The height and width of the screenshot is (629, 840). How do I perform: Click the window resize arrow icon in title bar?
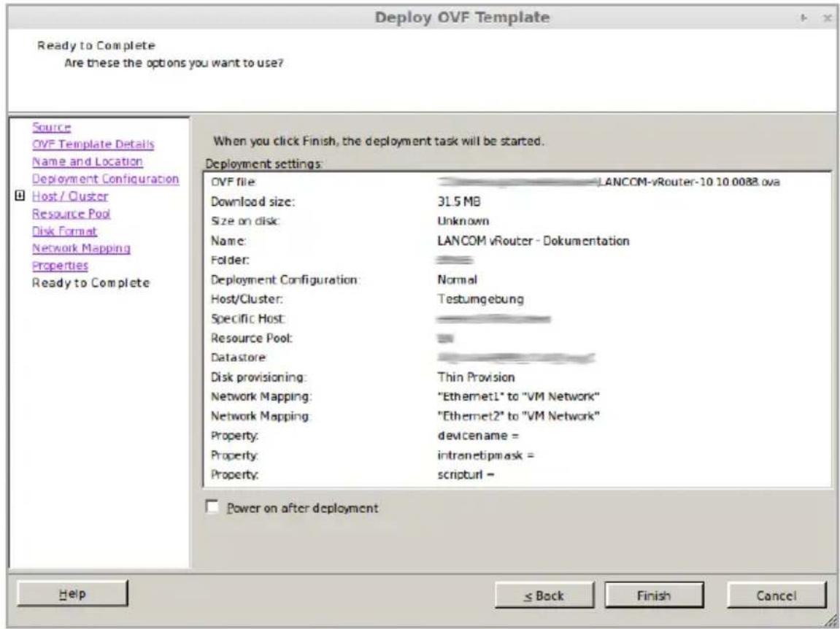pos(804,18)
